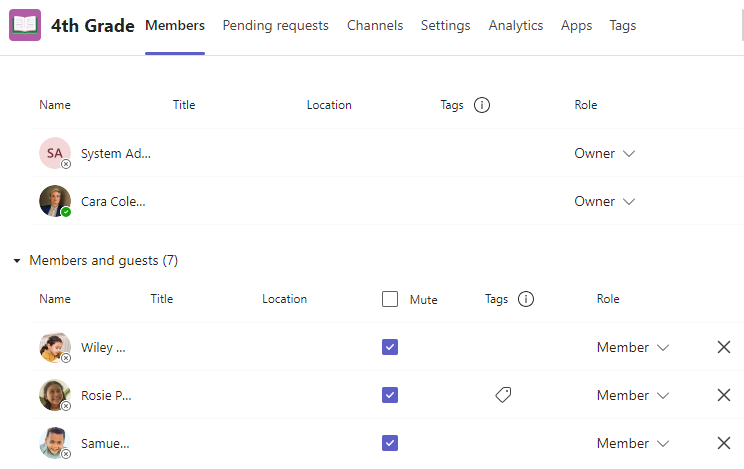Click the Tags info icon in owners header
Viewport: 744px width, 469px height.
482,105
